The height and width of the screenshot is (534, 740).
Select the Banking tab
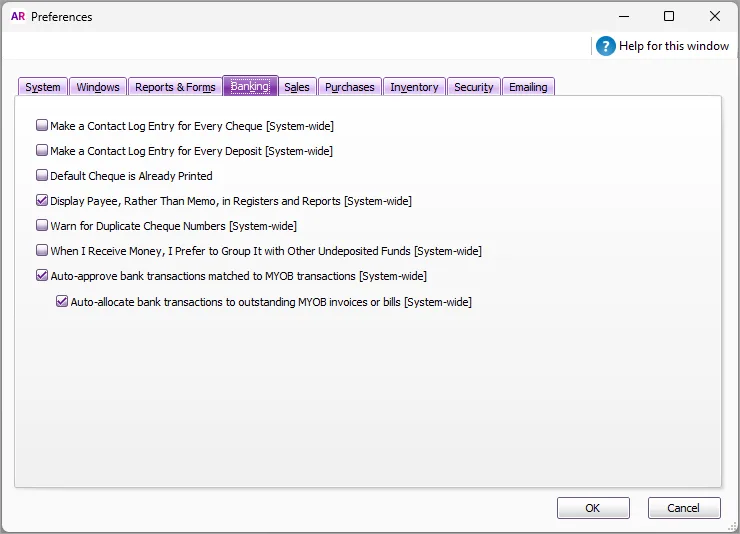(x=250, y=86)
